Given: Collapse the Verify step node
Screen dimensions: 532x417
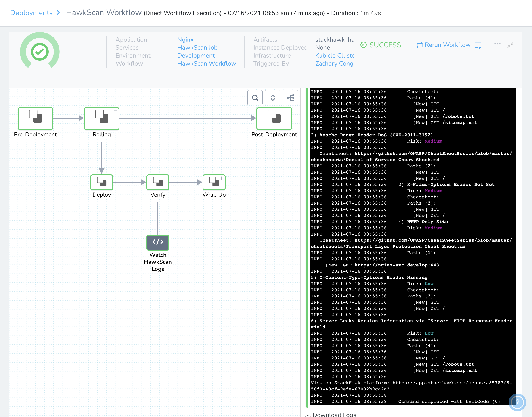Looking at the screenshot, I should tap(165, 178).
